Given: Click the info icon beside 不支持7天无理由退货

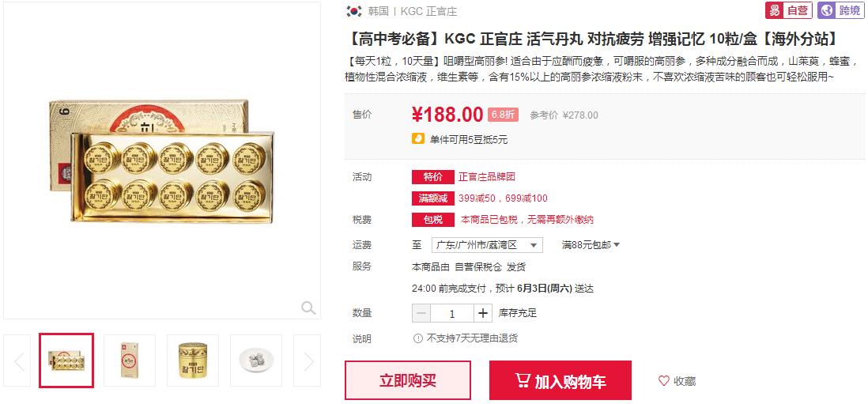Looking at the screenshot, I should coord(418,338).
